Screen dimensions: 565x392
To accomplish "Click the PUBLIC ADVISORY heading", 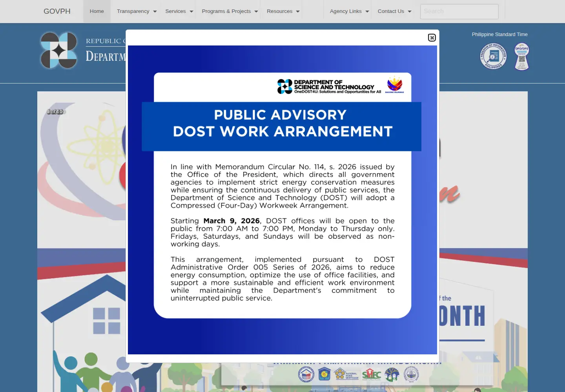I will pyautogui.click(x=280, y=115).
